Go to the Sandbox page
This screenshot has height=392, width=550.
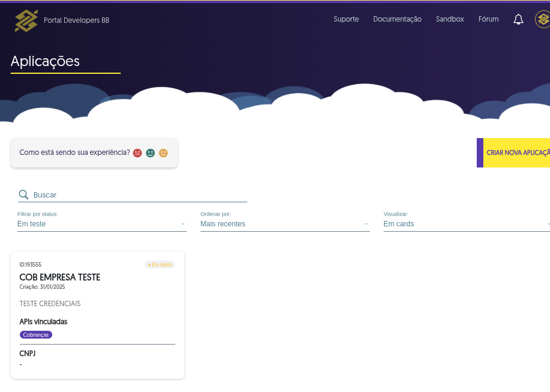(x=450, y=19)
